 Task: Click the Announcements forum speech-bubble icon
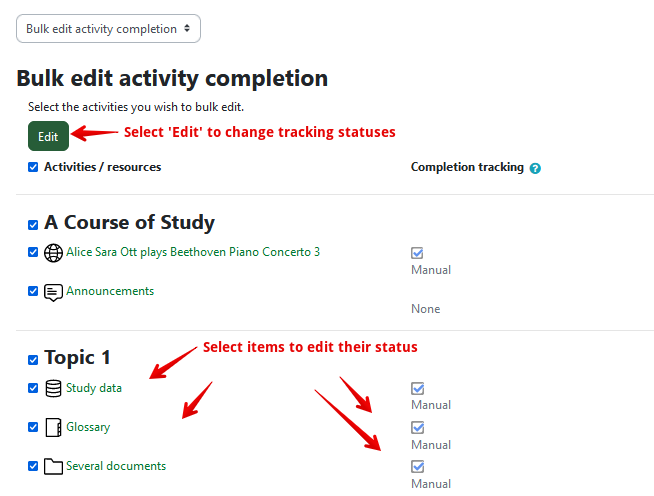(54, 292)
